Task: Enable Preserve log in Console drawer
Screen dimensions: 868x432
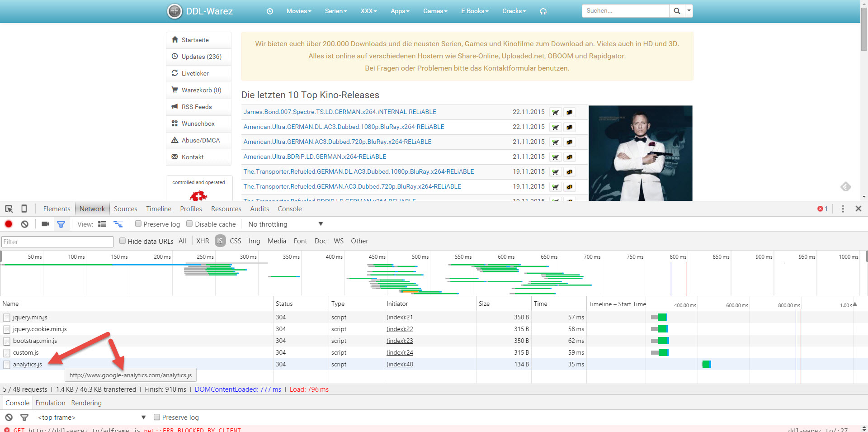Action: pos(157,417)
